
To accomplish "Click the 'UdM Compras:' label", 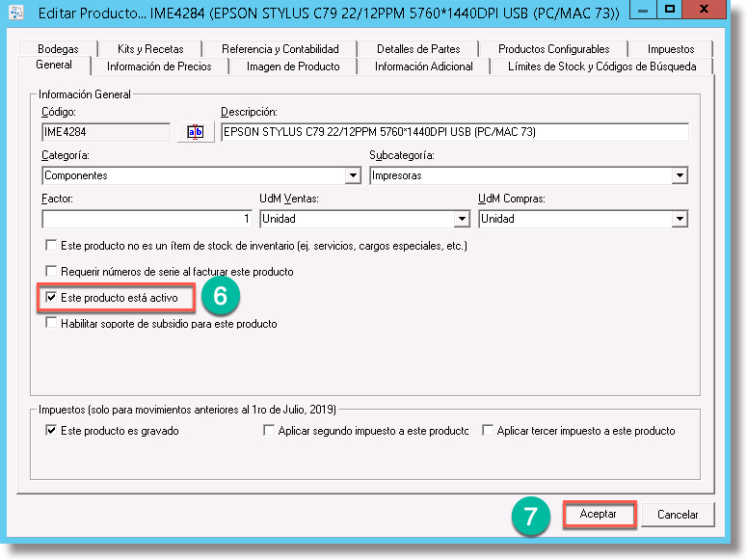I will pyautogui.click(x=511, y=199).
